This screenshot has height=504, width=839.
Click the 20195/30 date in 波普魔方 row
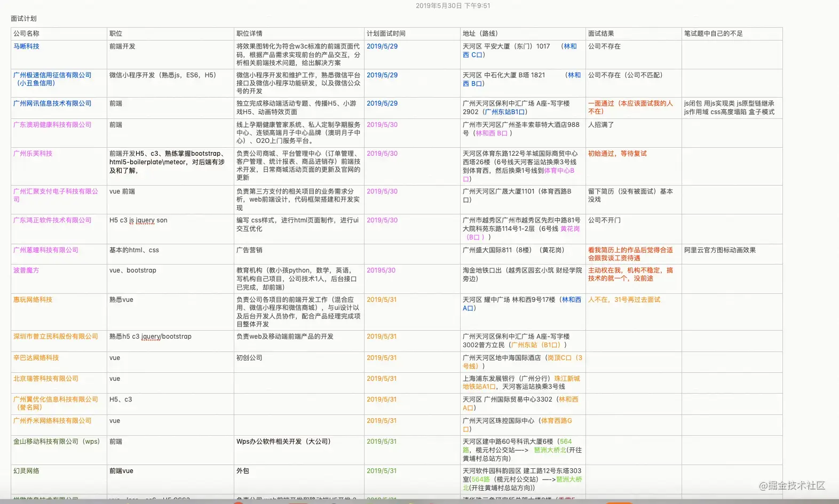coord(381,270)
